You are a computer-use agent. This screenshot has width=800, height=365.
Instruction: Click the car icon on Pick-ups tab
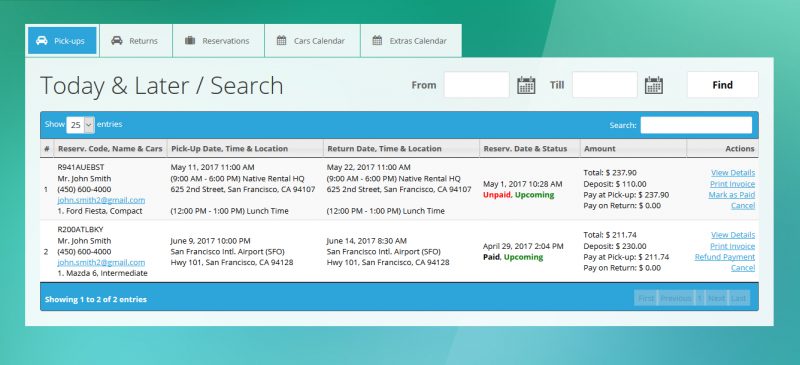[42, 40]
